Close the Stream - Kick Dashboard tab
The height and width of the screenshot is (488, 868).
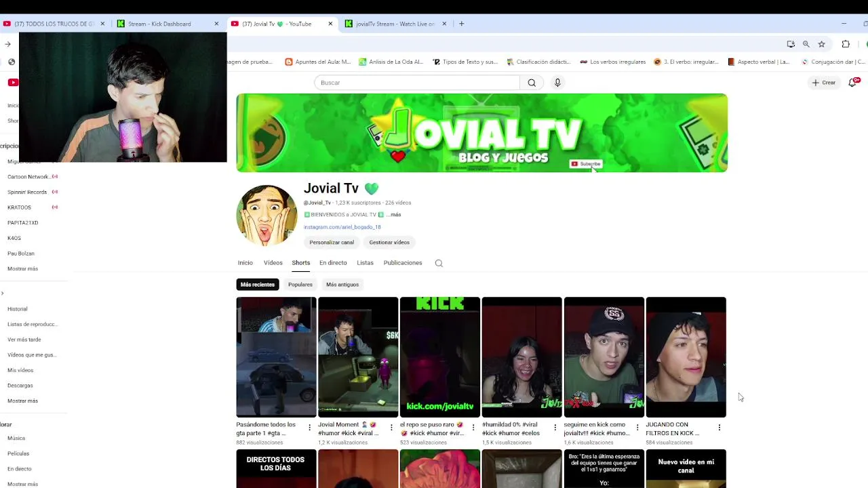(x=216, y=24)
